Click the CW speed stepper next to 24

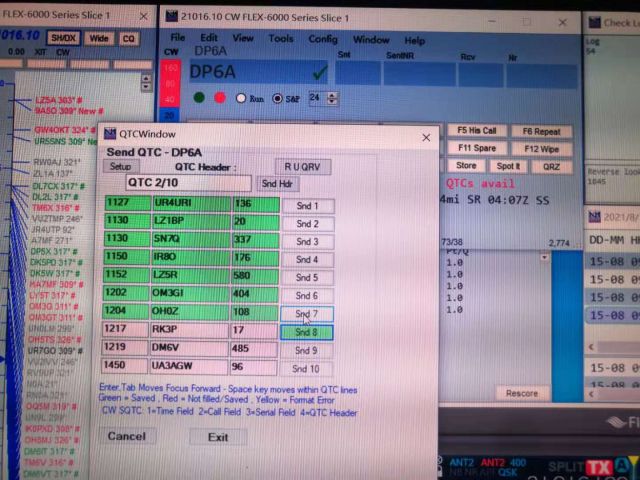(x=332, y=98)
